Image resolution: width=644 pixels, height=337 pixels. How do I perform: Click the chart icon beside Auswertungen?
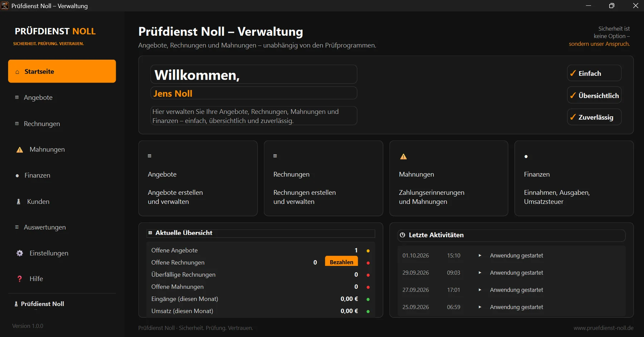17,227
